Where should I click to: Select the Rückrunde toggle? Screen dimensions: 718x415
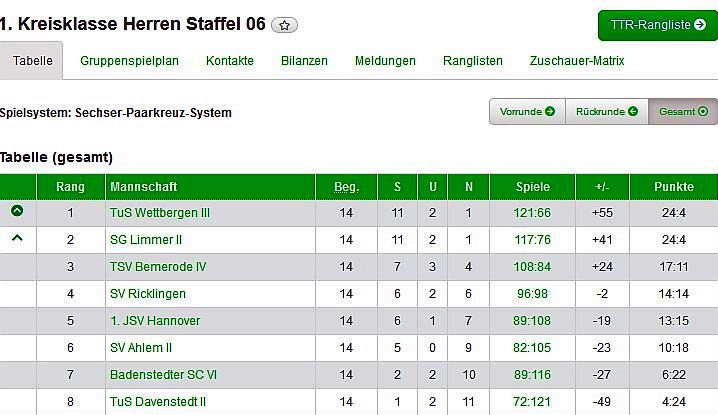[x=607, y=112]
